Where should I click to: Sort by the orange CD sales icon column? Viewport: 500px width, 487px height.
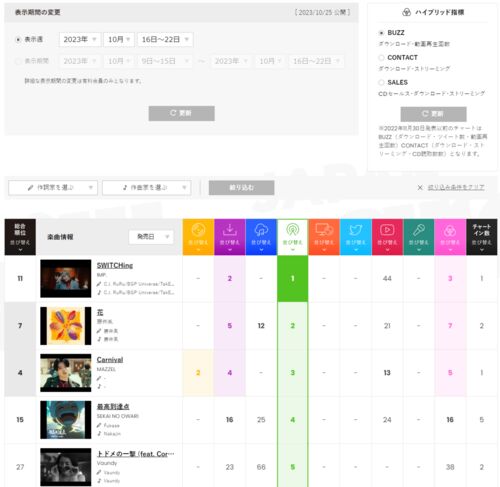[x=198, y=237]
